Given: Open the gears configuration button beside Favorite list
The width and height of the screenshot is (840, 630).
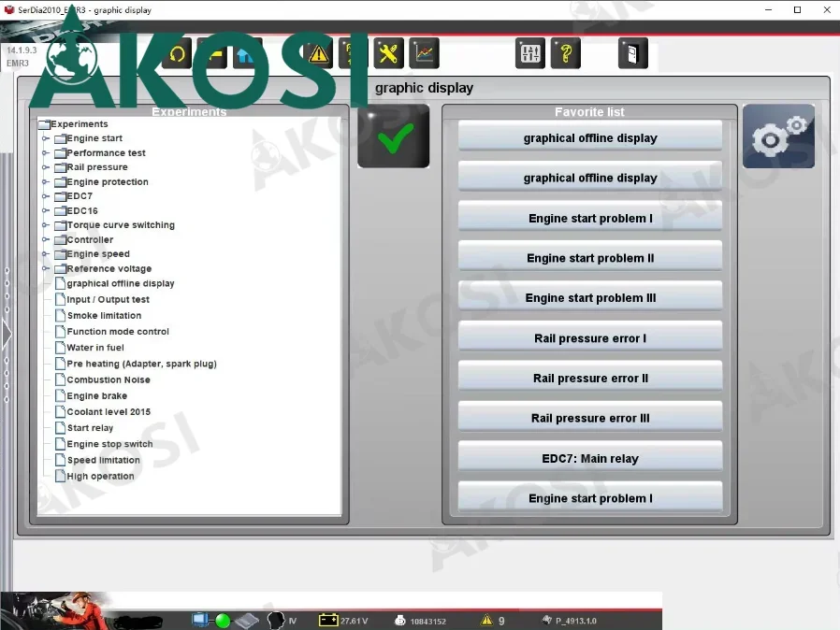Looking at the screenshot, I should [778, 136].
